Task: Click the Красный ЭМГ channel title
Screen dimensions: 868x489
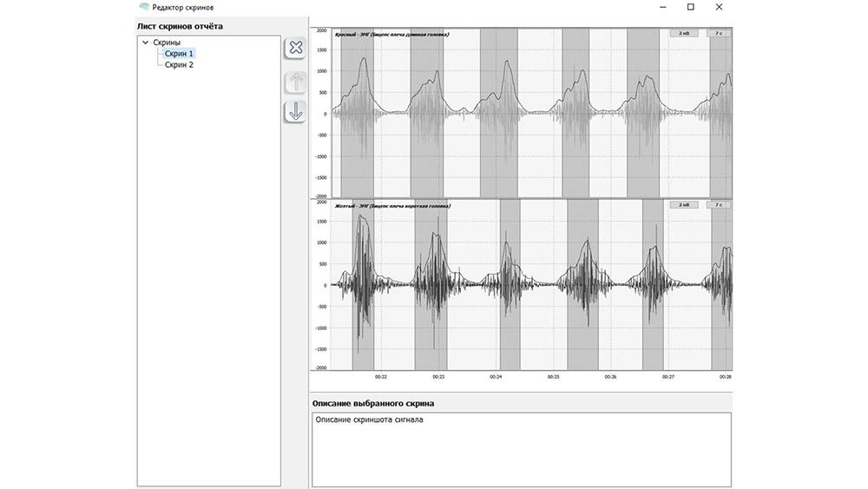Action: point(391,35)
